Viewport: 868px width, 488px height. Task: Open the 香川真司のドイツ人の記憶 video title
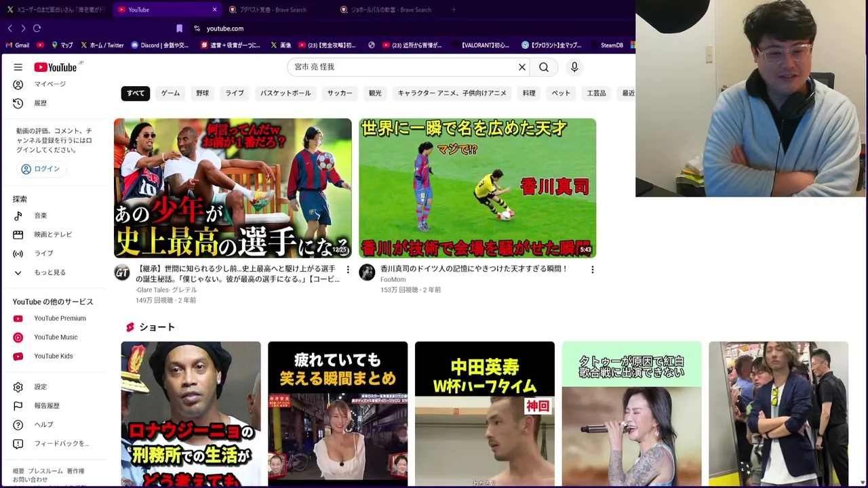coord(474,269)
